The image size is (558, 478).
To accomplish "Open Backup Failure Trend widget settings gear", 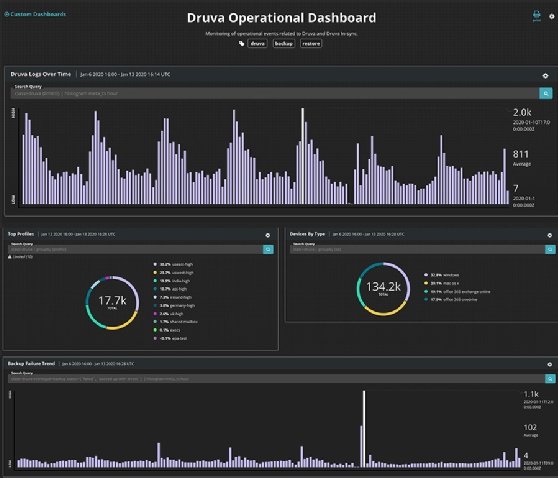I will click(x=549, y=364).
